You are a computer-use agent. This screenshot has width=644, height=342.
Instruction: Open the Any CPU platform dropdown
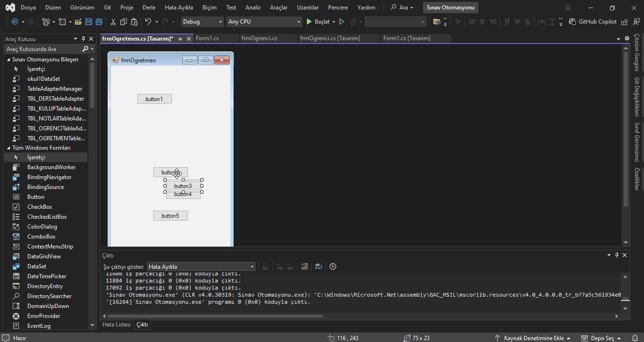tap(264, 22)
